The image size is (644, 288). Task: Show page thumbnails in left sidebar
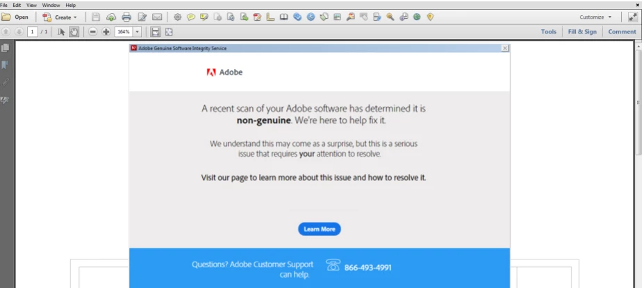(6, 48)
